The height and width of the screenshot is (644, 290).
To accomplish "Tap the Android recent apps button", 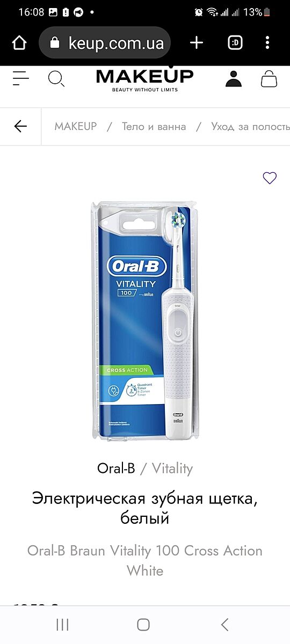I will pyautogui.click(x=63, y=624).
